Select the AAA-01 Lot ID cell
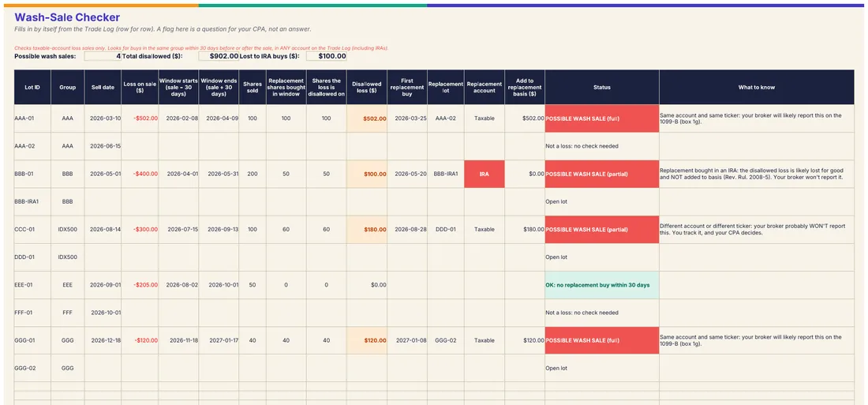The width and height of the screenshot is (868, 405). click(x=32, y=118)
